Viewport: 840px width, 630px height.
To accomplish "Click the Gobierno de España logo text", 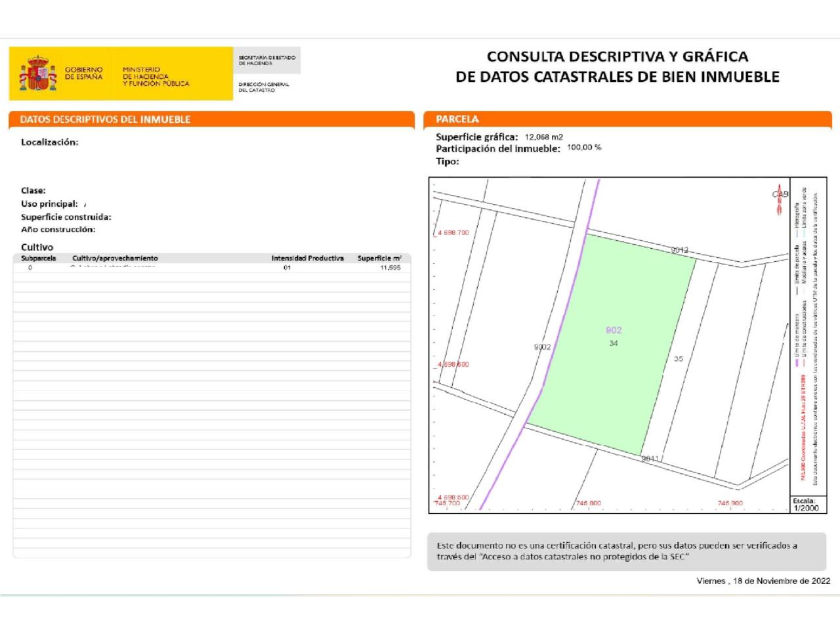I will coord(83,73).
